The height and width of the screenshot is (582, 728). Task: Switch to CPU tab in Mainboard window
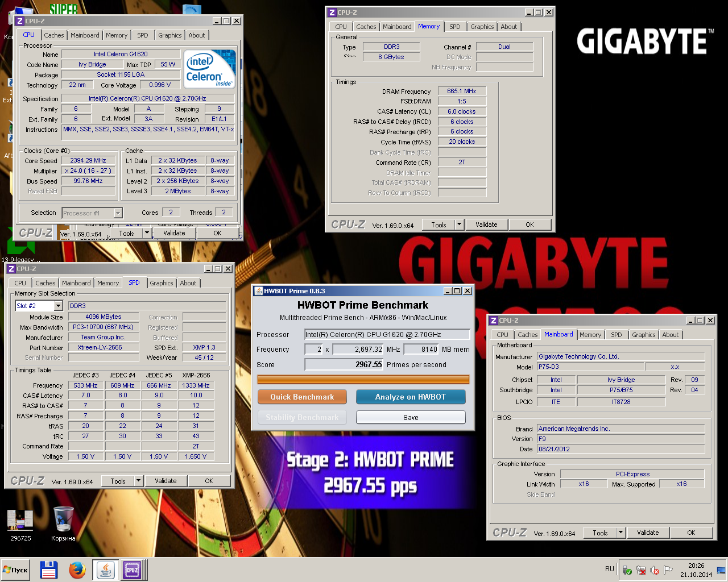tap(503, 335)
